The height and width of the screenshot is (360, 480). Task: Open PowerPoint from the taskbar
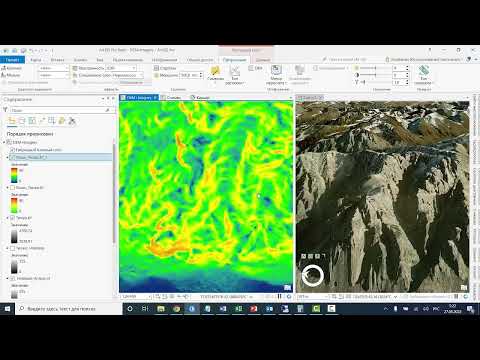coord(254,309)
